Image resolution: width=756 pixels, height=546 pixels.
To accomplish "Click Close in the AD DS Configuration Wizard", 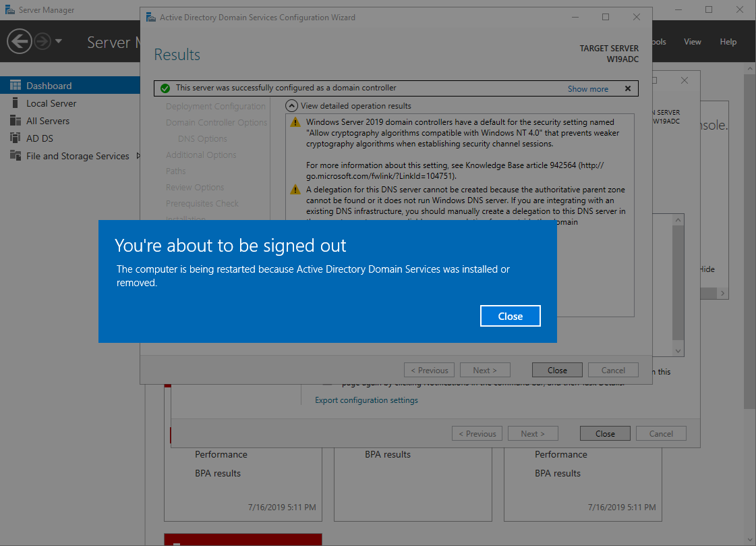I will [x=557, y=370].
